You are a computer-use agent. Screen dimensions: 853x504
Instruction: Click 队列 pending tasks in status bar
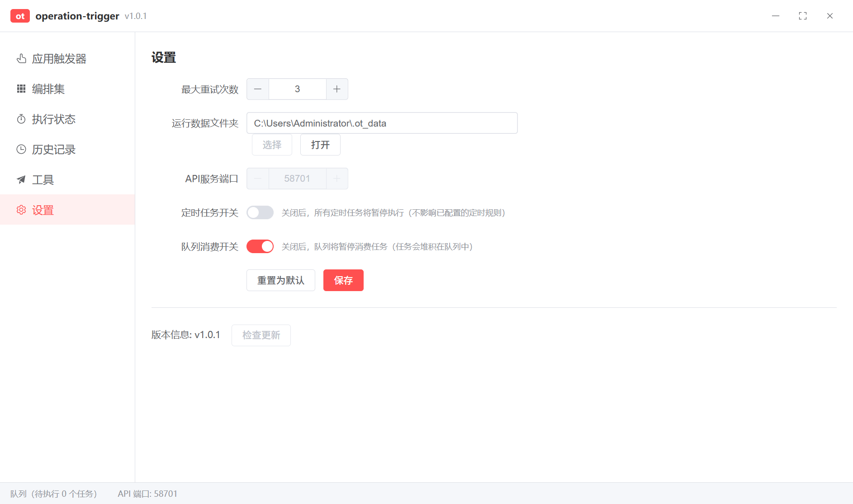click(54, 494)
